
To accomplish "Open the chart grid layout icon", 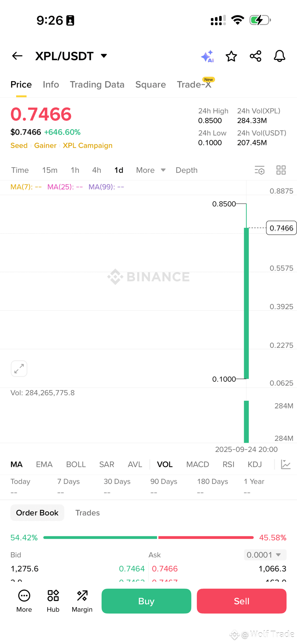I will coord(281,170).
